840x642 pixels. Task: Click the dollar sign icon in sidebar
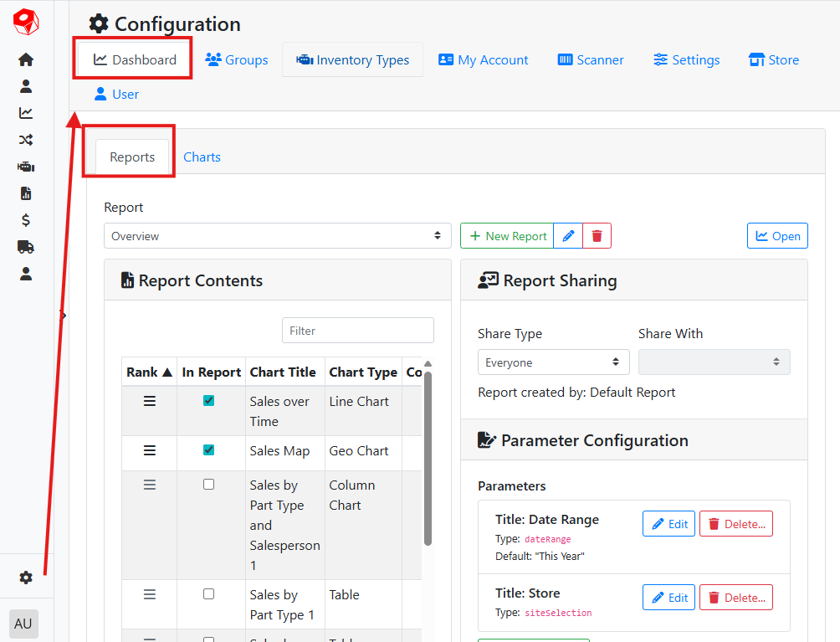26,220
